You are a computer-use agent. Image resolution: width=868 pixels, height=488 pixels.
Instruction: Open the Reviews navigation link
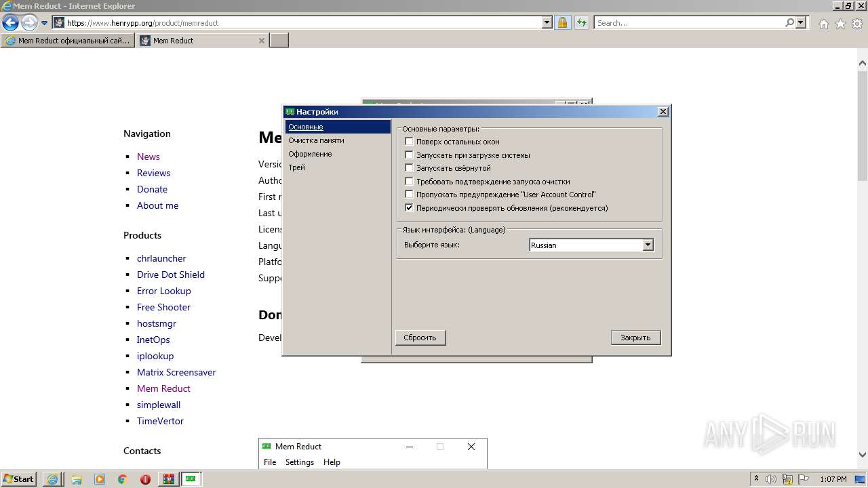pyautogui.click(x=153, y=173)
